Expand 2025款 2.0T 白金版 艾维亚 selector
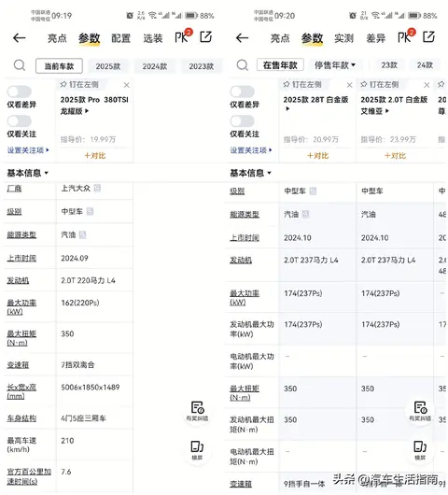Image resolution: width=448 pixels, height=495 pixels. click(x=394, y=106)
